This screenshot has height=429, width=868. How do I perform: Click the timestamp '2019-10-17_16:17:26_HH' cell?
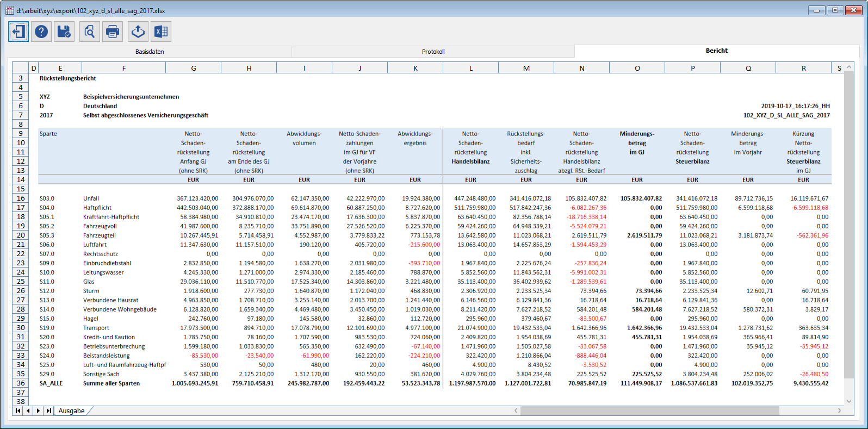tap(796, 106)
